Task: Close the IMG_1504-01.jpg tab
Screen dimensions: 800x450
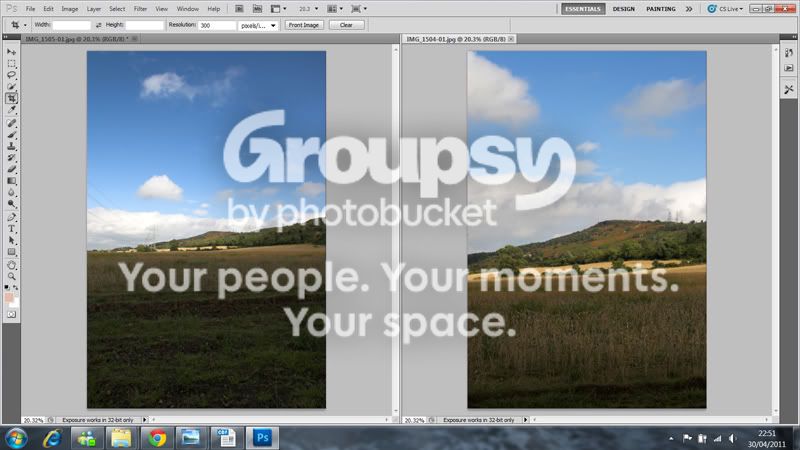Action: point(511,39)
